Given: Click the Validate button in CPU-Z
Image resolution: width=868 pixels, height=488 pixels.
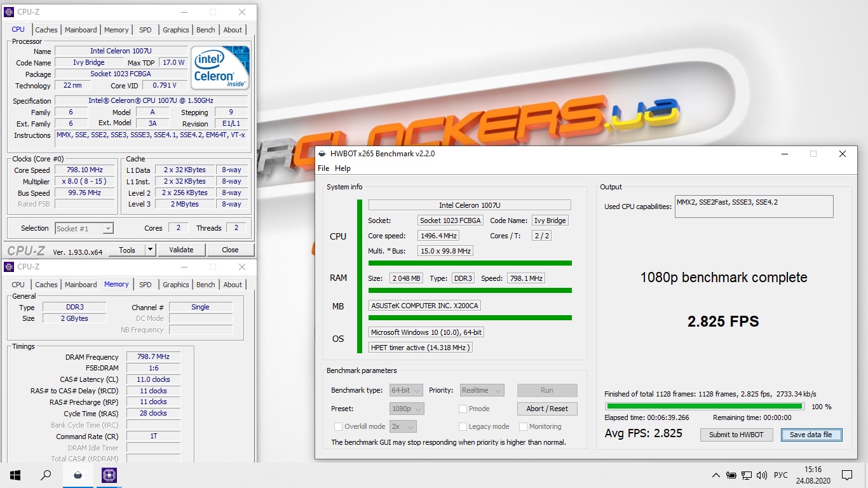Looking at the screenshot, I should point(181,250).
